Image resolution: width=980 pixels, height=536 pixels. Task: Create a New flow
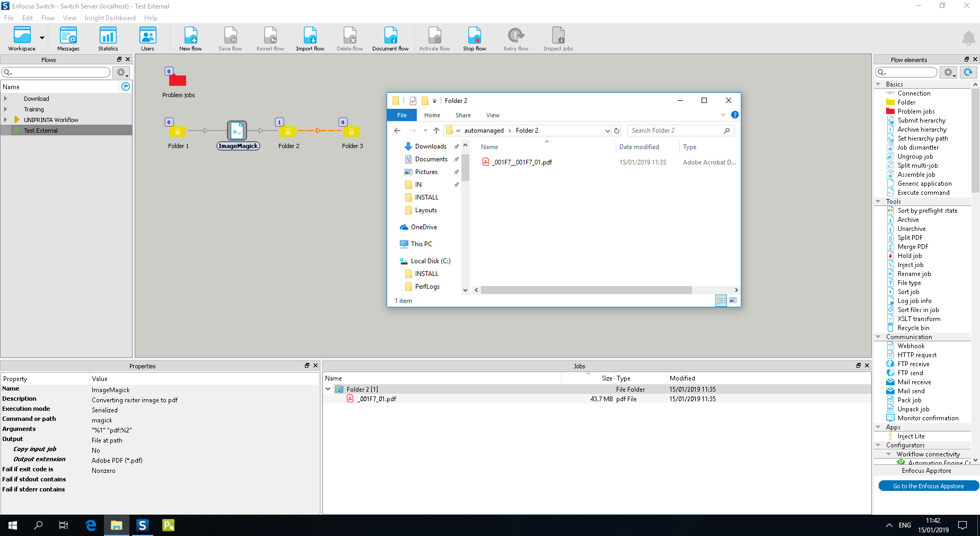pyautogui.click(x=190, y=39)
